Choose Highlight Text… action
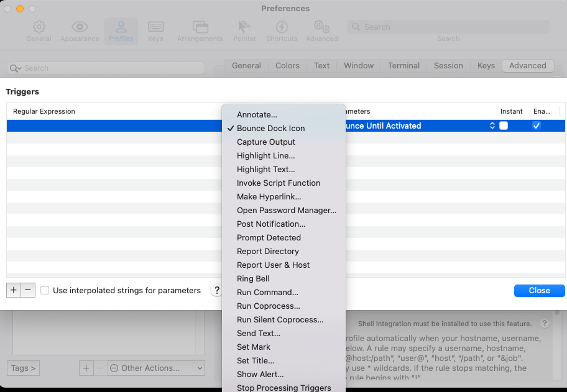Screen dimensions: 567x392 pyautogui.click(x=284, y=169)
